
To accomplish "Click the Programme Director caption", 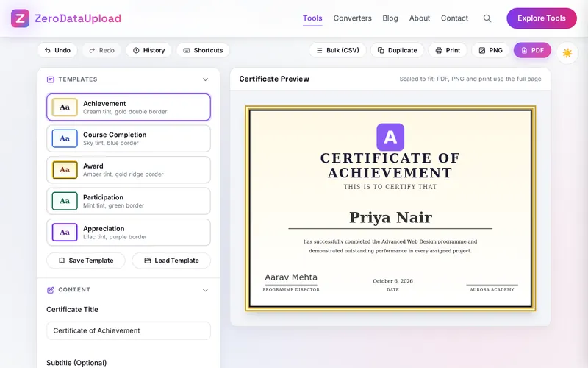I will 291,290.
